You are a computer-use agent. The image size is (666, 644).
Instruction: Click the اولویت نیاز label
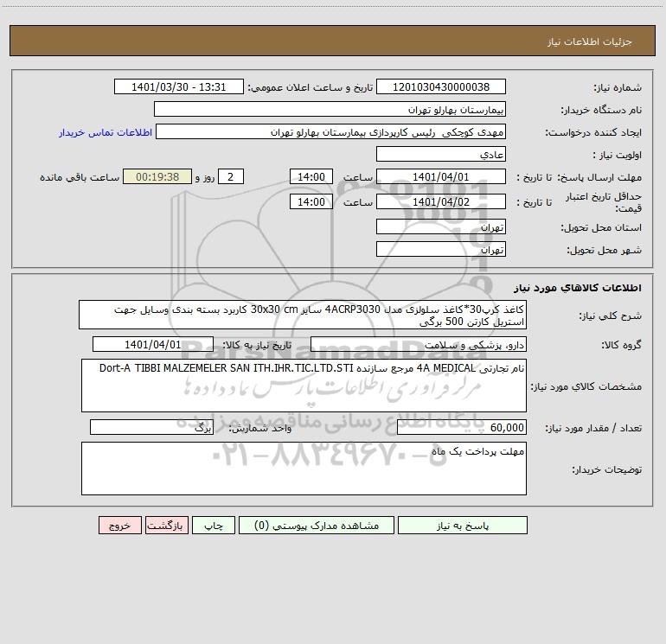[618, 156]
